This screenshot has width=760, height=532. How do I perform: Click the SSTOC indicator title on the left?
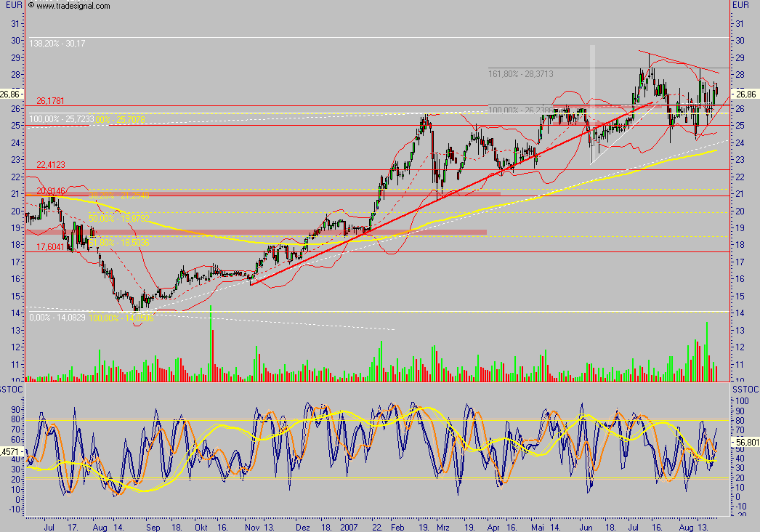[11, 390]
